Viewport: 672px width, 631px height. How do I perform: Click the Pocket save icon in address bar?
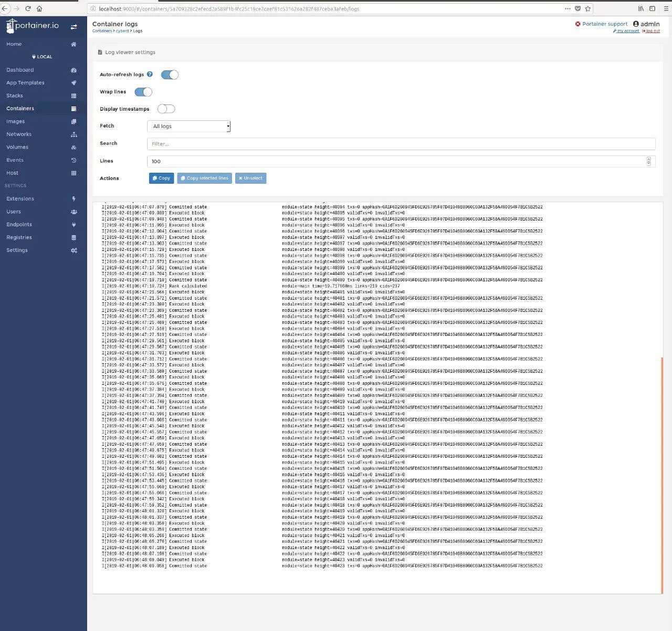[x=577, y=8]
